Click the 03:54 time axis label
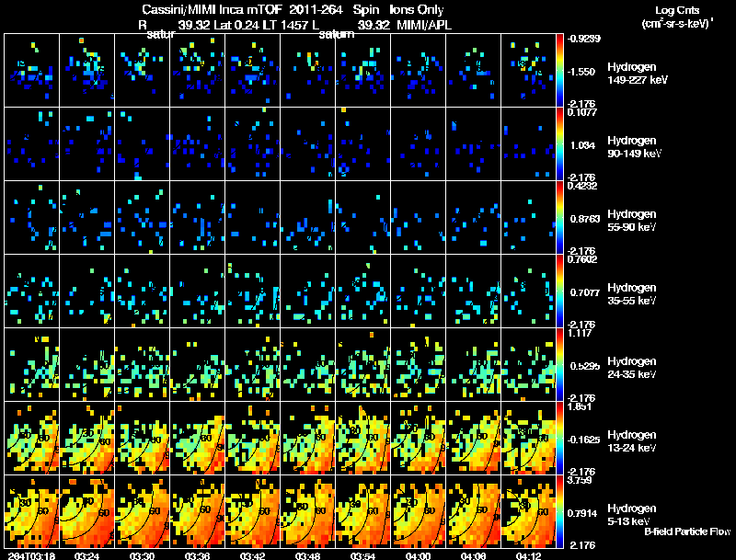Viewport: 736px width, 560px height. pos(362,555)
